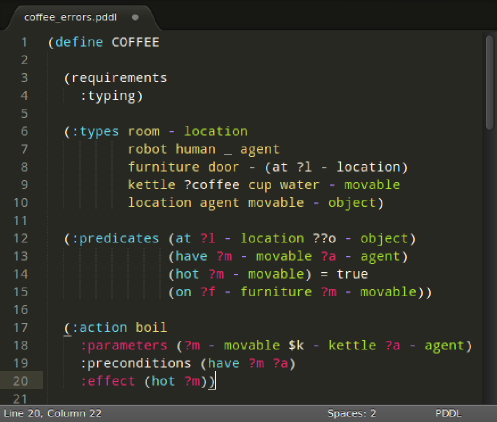Click the word requirements on line 3
Image resolution: width=497 pixels, height=422 pixels.
pos(119,78)
